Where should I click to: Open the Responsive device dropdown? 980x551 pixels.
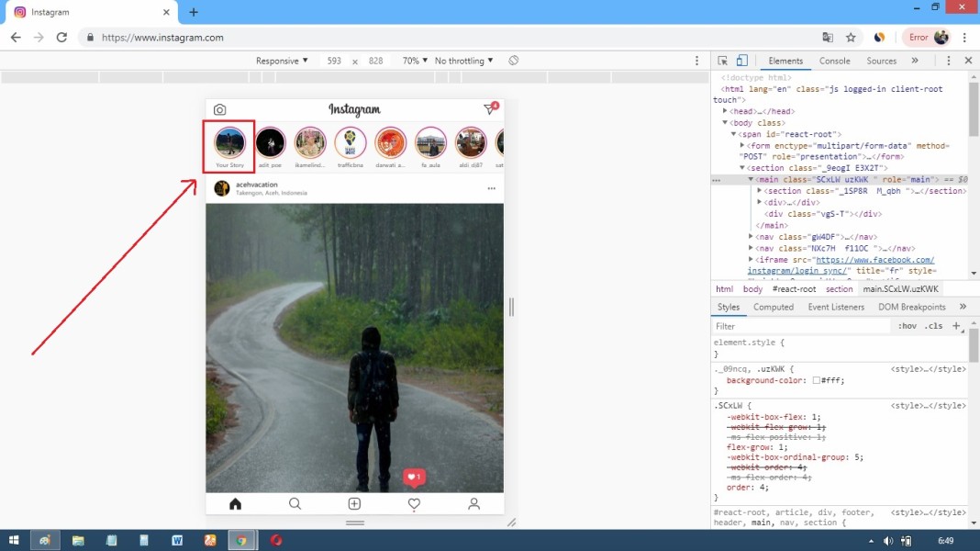280,60
